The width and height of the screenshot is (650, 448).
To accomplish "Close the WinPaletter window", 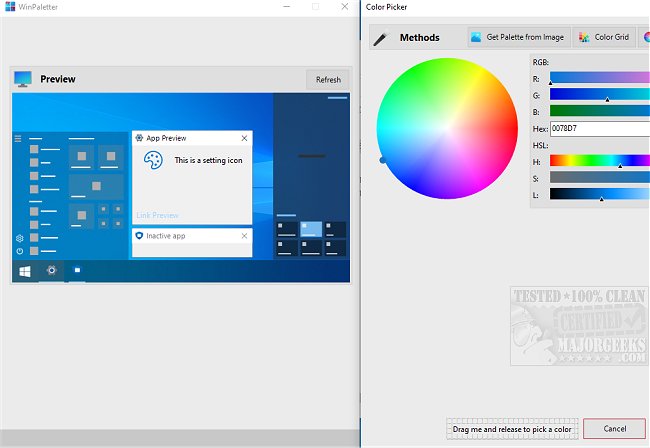I will point(344,7).
